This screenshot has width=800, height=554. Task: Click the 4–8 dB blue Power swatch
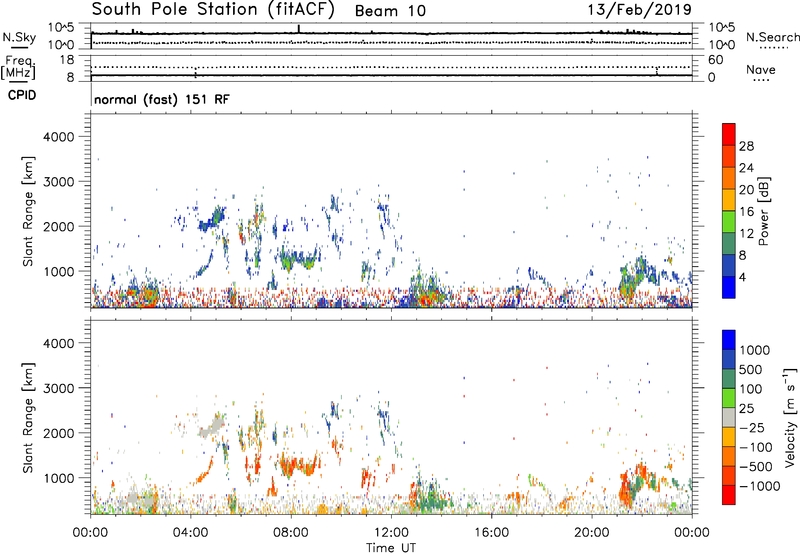729,266
